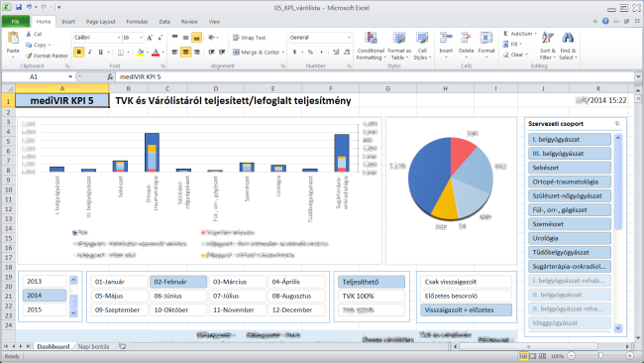This screenshot has height=363, width=644.
Task: Switch to Page Layout view icon
Action: click(533, 356)
